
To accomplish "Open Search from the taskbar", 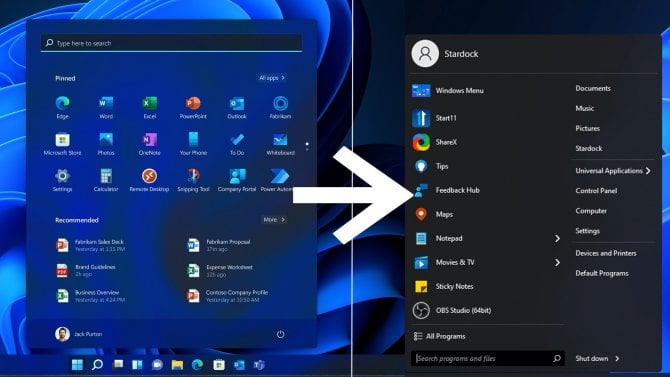I will [97, 365].
